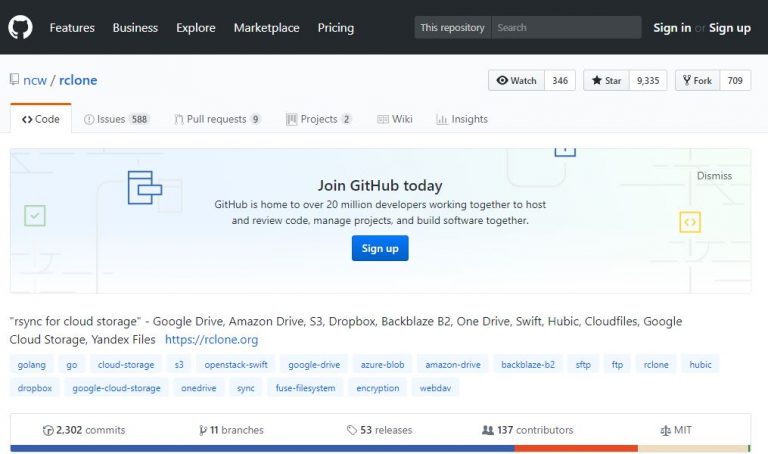Select the google-drive topic tag
This screenshot has width=768, height=454.
tap(314, 364)
